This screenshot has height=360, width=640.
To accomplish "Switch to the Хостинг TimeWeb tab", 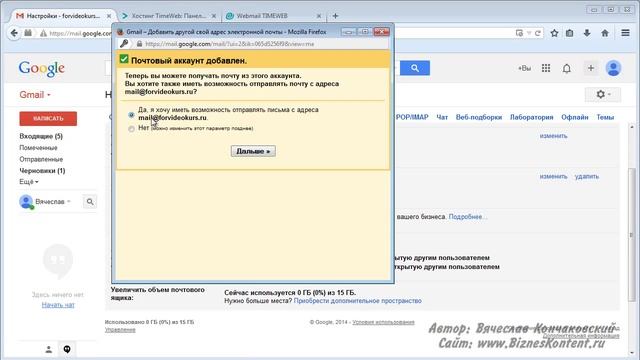I will (169, 16).
